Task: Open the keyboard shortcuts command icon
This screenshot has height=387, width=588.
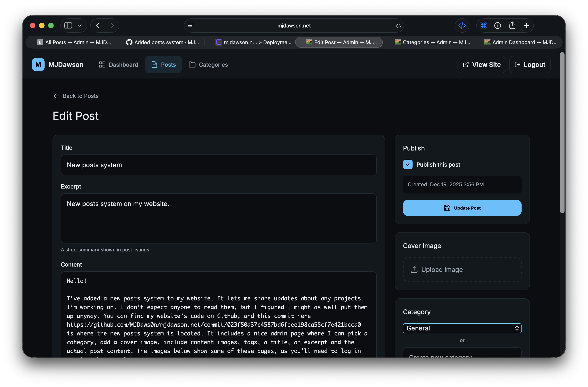Action: pos(484,25)
